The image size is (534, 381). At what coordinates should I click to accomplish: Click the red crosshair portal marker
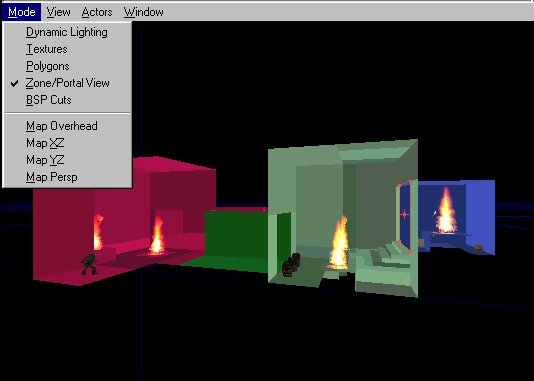pos(404,215)
